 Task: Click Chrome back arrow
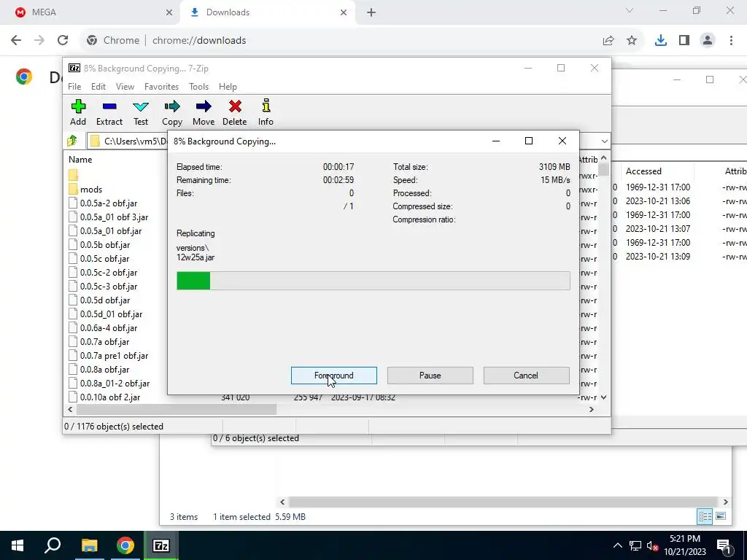click(x=16, y=40)
